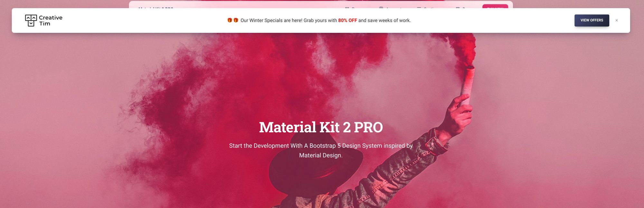Click the "Material Kit 2 PRO" hero heading

coord(321,127)
